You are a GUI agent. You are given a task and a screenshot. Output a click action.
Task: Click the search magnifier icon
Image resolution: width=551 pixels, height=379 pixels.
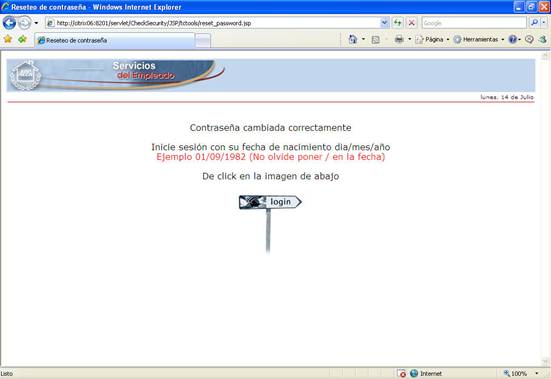[534, 23]
